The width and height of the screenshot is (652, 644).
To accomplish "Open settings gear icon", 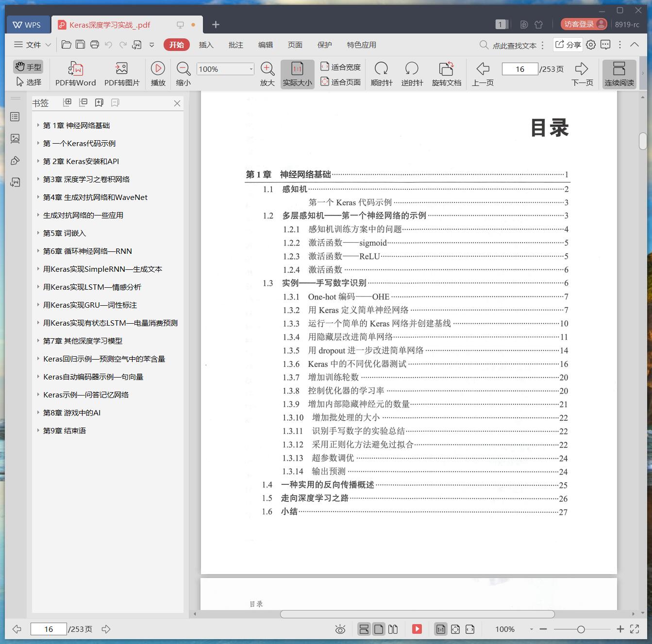I will [x=590, y=45].
